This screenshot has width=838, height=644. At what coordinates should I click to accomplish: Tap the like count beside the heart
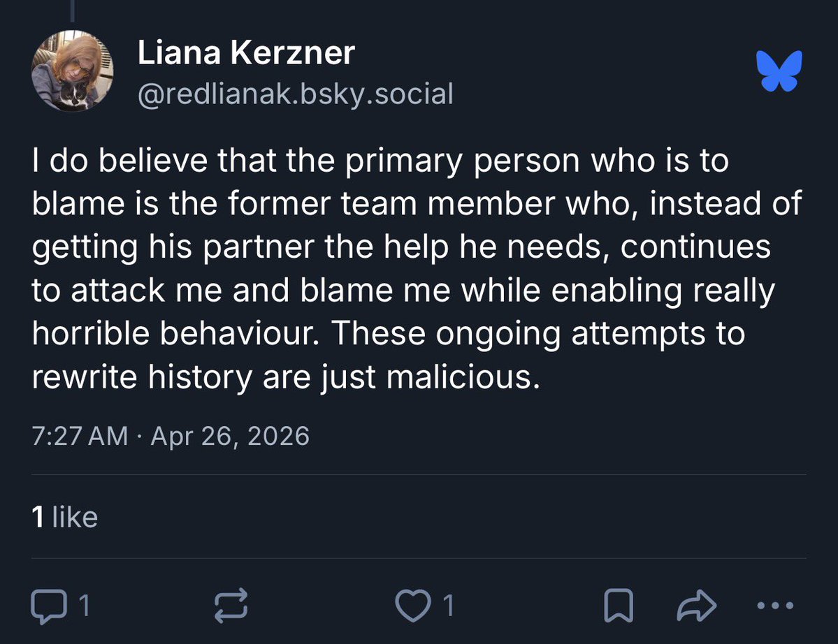(449, 606)
